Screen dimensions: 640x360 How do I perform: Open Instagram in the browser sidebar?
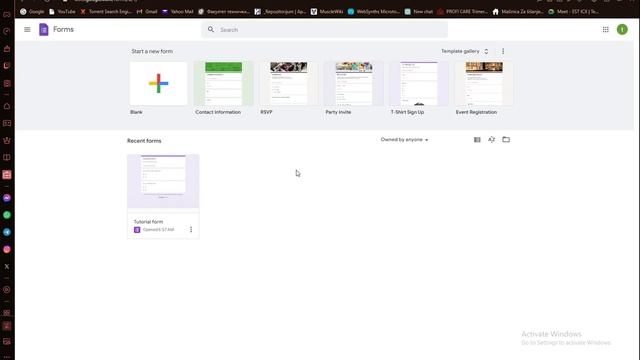pyautogui.click(x=7, y=249)
